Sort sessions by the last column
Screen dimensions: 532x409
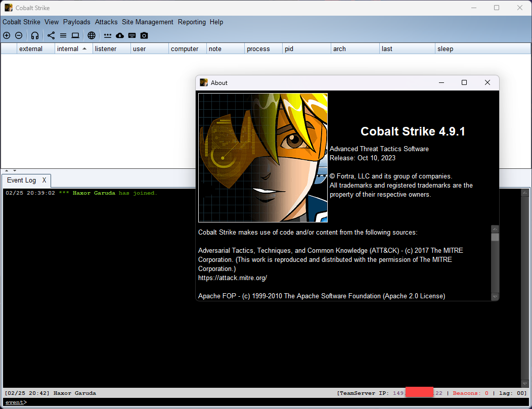pyautogui.click(x=407, y=49)
